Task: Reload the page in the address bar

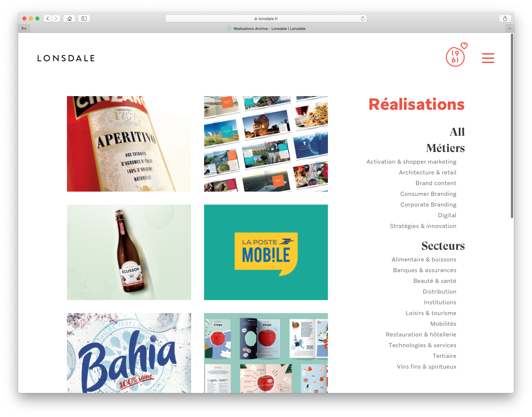Action: coord(363,19)
